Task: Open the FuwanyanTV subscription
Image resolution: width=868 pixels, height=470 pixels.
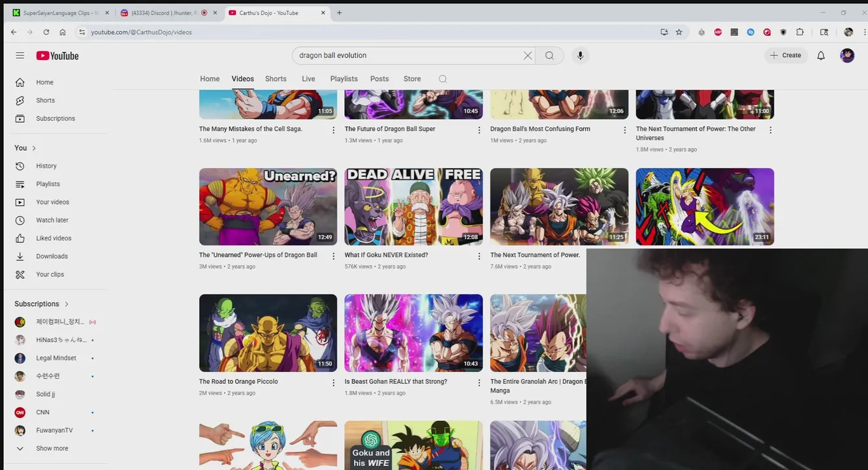Action: coord(55,431)
